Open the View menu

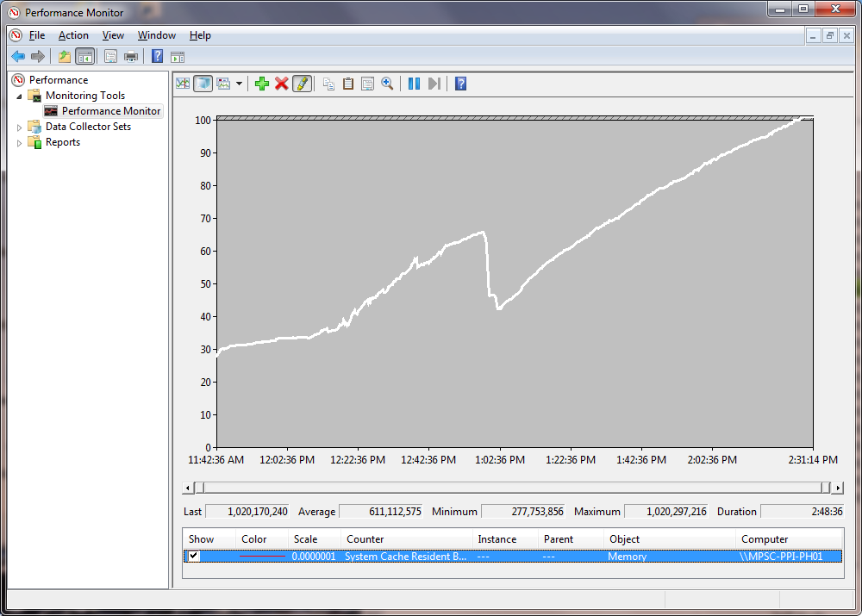[x=113, y=35]
